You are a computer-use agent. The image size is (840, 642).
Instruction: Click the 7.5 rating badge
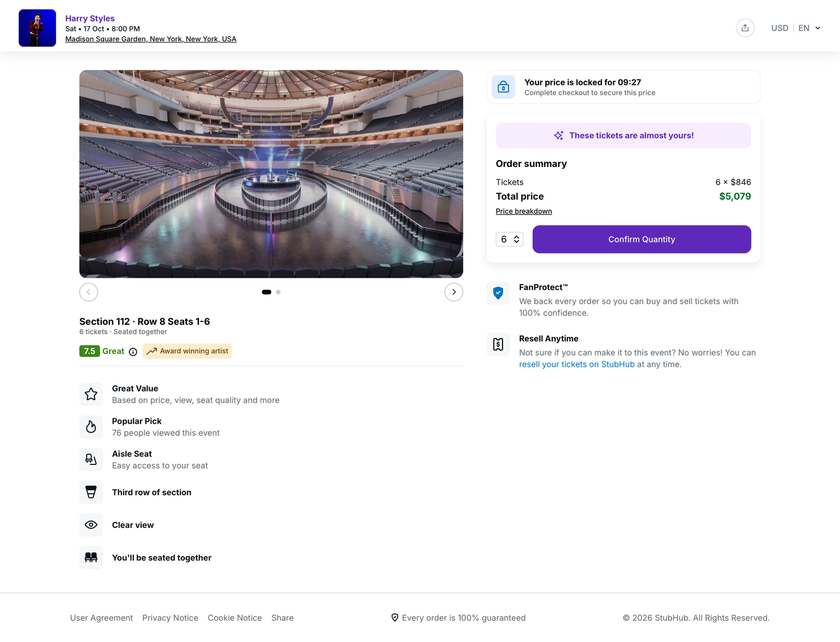click(89, 351)
